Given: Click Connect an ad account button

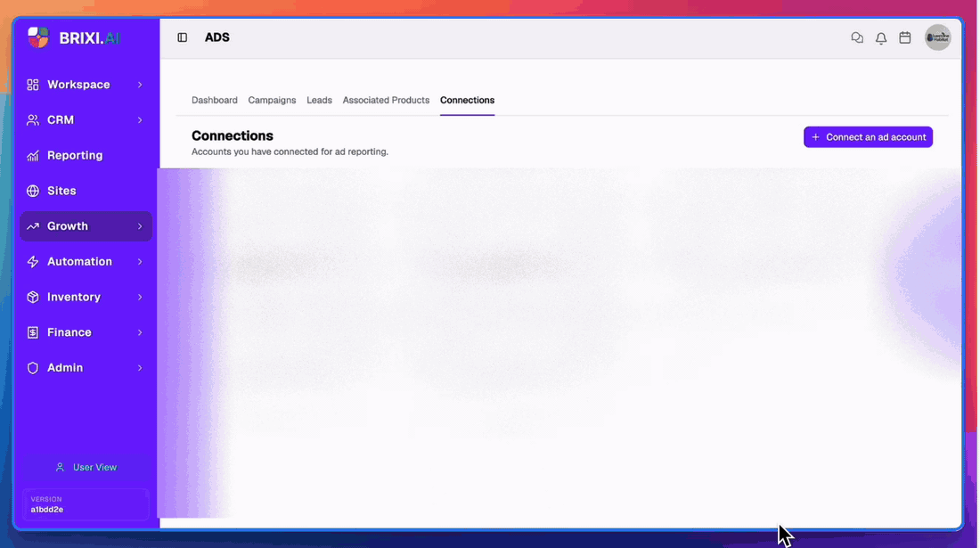Looking at the screenshot, I should tap(868, 137).
